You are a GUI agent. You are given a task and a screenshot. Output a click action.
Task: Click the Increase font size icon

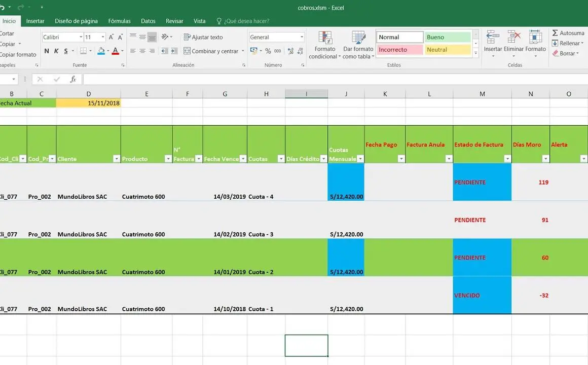(x=112, y=38)
